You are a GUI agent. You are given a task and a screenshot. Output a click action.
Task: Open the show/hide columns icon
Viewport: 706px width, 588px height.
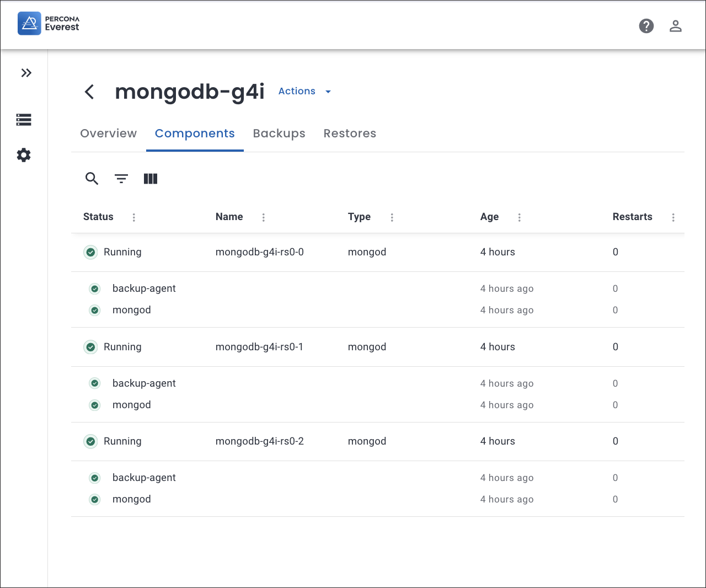(x=151, y=179)
